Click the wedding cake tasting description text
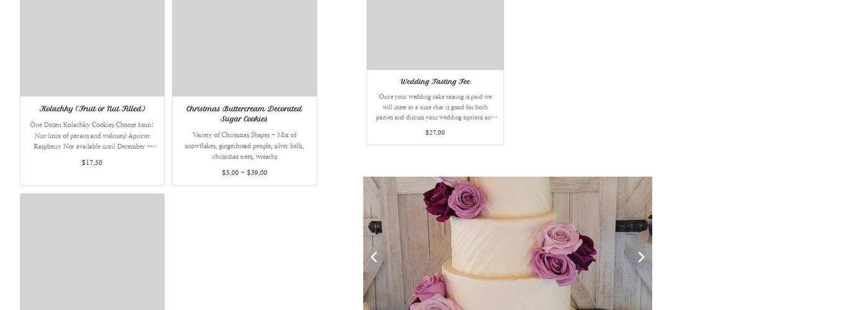Image resolution: width=868 pixels, height=310 pixels. pos(435,107)
